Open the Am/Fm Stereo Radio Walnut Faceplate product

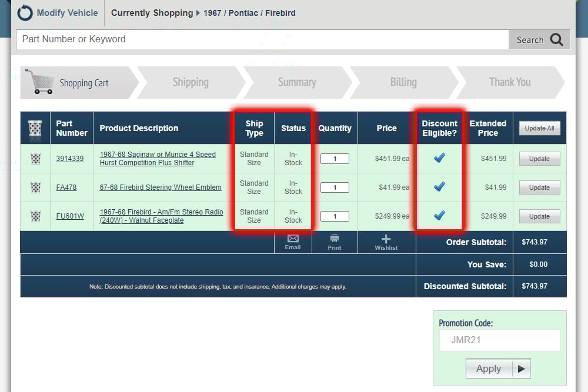(x=161, y=216)
